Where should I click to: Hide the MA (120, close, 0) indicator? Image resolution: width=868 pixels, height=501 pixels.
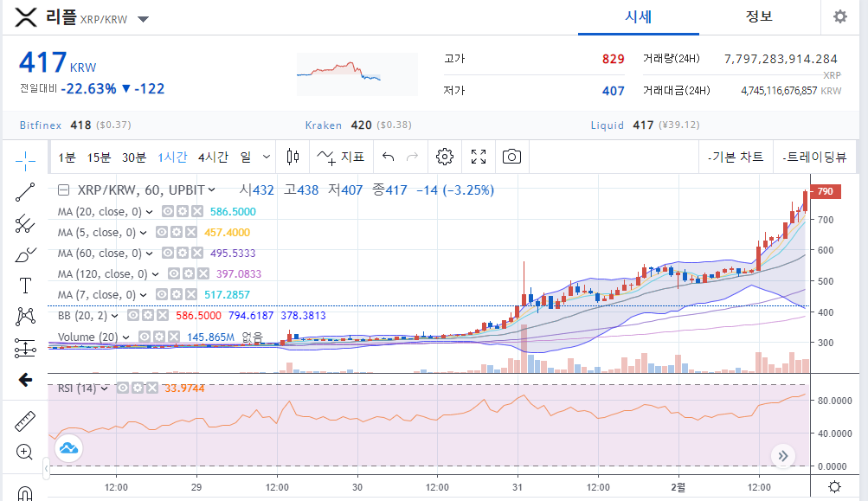(x=174, y=273)
